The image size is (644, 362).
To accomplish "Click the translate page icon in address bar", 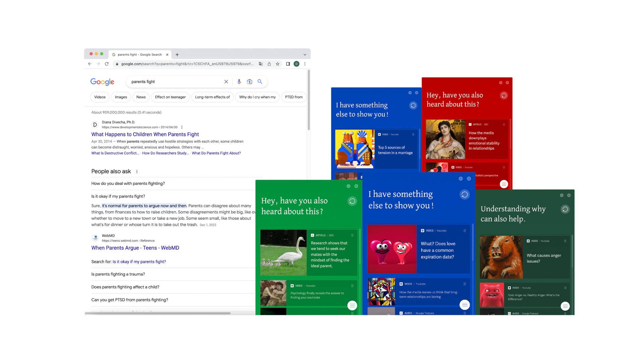I will 261,64.
